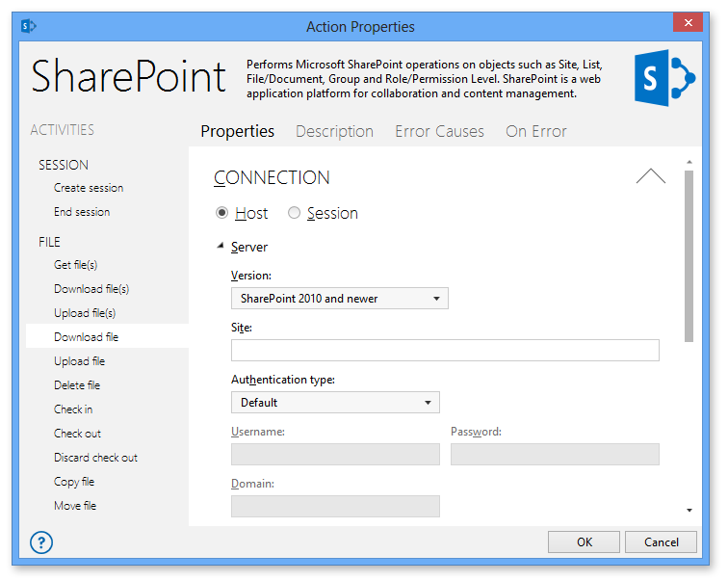Switch to the Error Causes tab
Image resolution: width=728 pixels, height=581 pixels.
(x=439, y=131)
